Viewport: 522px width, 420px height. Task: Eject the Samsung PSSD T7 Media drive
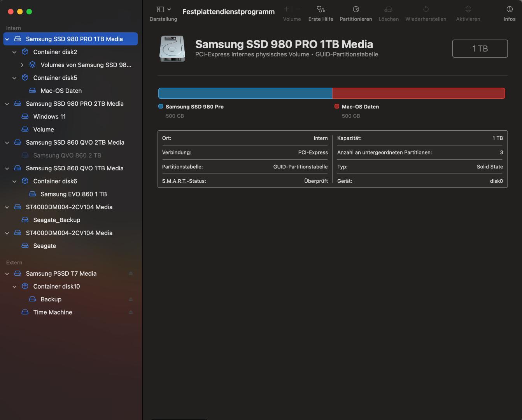(131, 273)
